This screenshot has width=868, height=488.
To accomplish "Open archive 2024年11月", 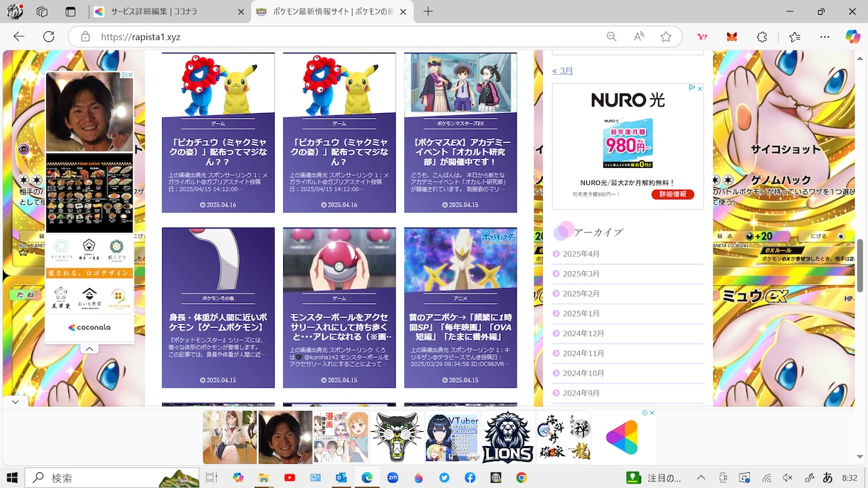I will (583, 354).
